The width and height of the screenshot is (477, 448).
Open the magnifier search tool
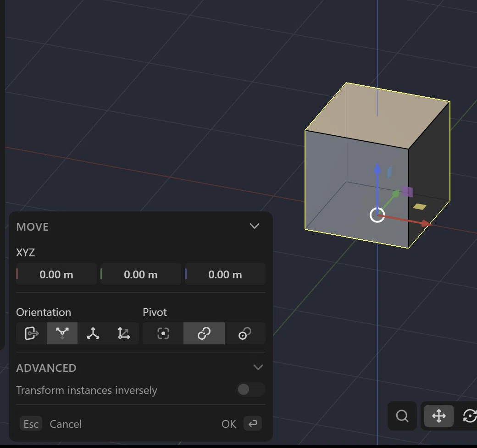click(x=402, y=416)
